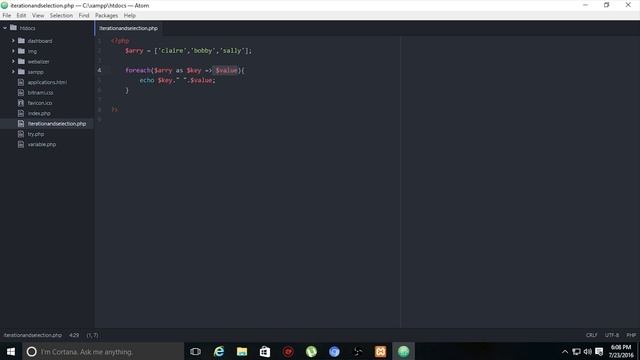
Task: Select iterationandselection.php in the tree view
Action: pyautogui.click(x=57, y=124)
